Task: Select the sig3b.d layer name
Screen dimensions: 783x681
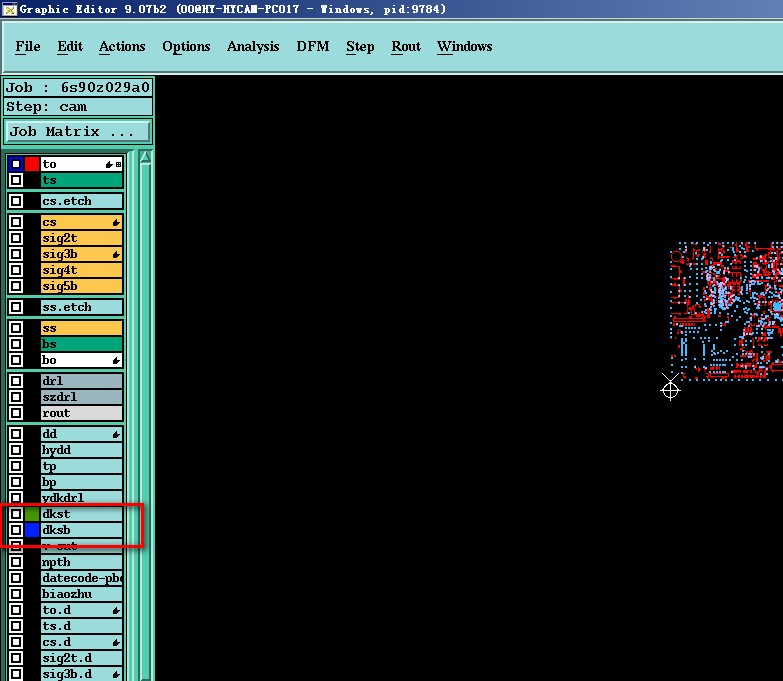Action: coord(82,674)
